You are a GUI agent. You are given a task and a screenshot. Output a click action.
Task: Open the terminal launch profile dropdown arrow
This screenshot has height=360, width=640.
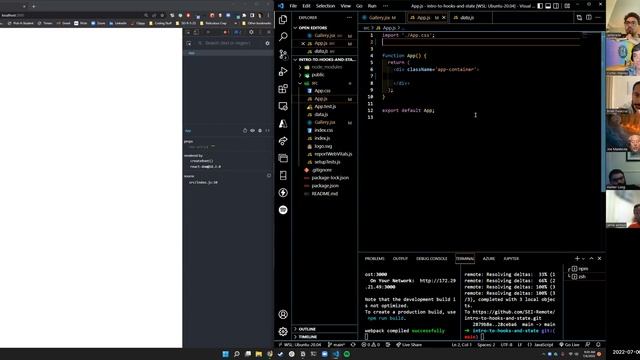(x=583, y=259)
